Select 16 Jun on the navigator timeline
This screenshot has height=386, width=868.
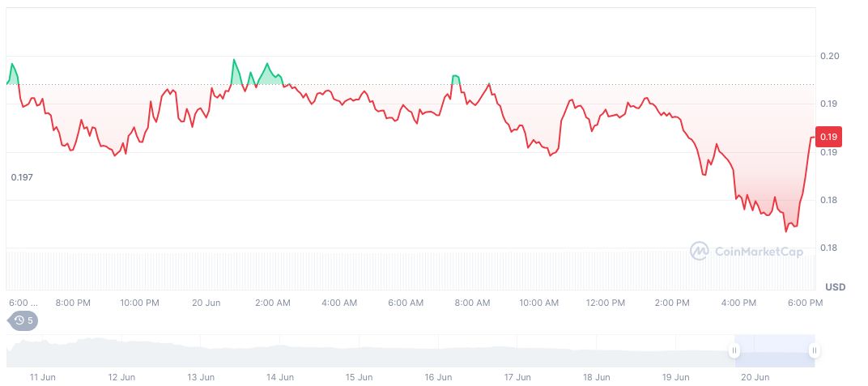[x=438, y=377]
